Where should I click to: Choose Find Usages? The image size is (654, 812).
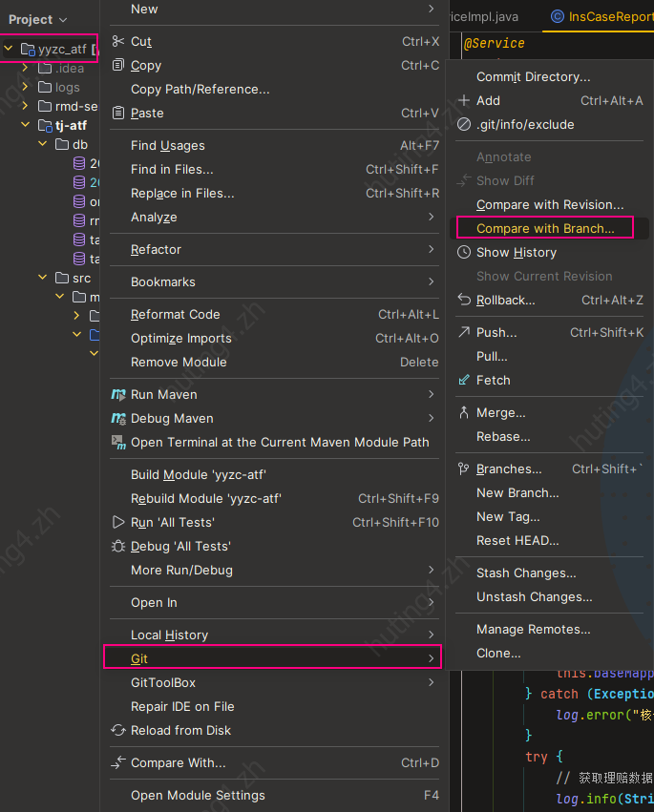(275, 146)
